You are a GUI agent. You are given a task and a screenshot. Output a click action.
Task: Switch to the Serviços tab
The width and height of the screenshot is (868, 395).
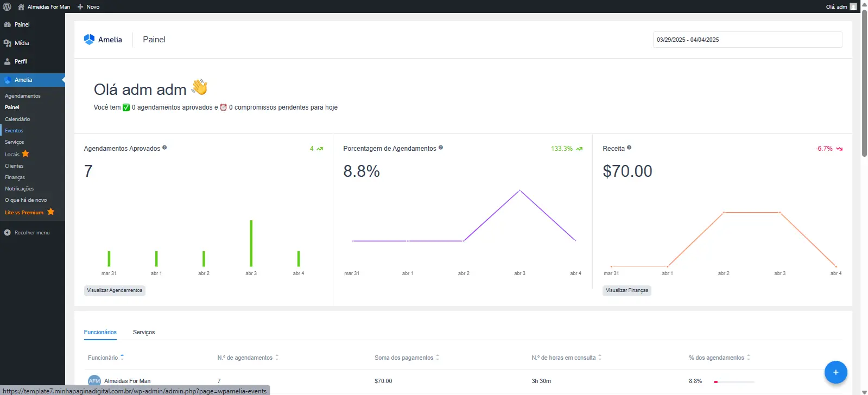click(144, 332)
